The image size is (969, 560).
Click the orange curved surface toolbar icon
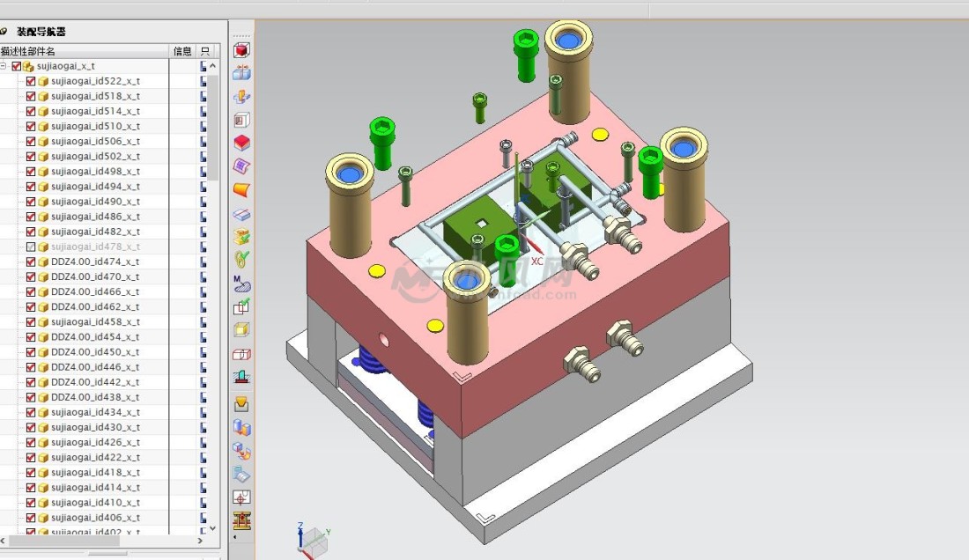pos(241,189)
